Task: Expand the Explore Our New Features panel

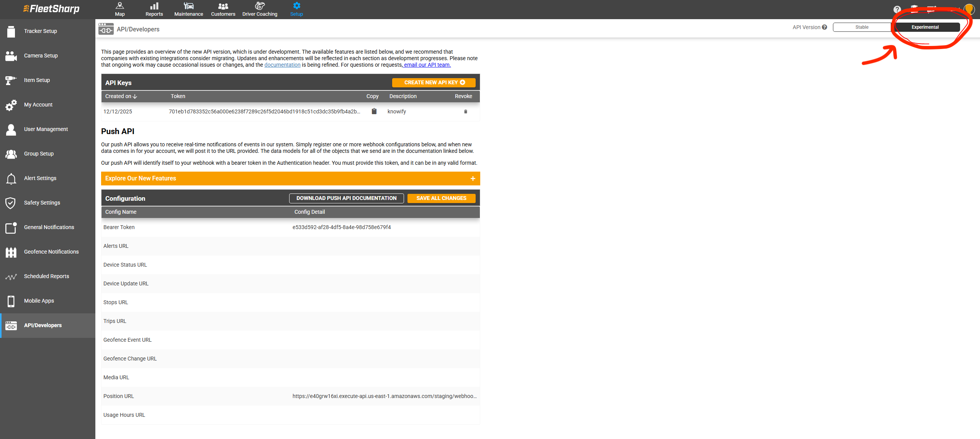Action: 473,179
